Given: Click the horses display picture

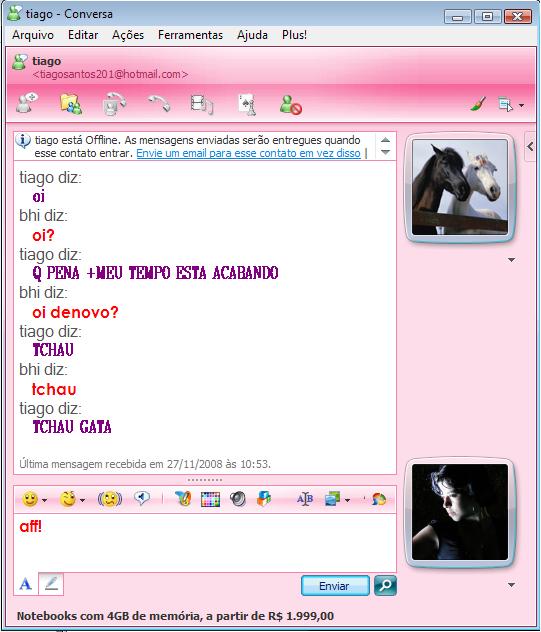Looking at the screenshot, I should [x=460, y=187].
